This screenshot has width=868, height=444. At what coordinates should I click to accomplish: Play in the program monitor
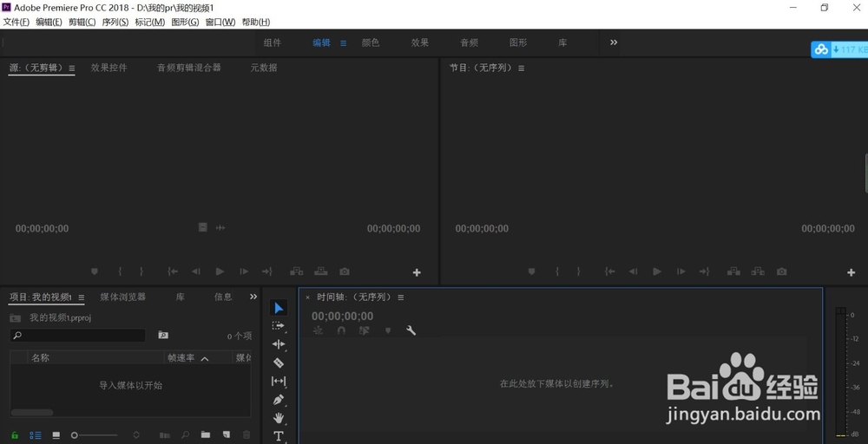click(x=657, y=271)
